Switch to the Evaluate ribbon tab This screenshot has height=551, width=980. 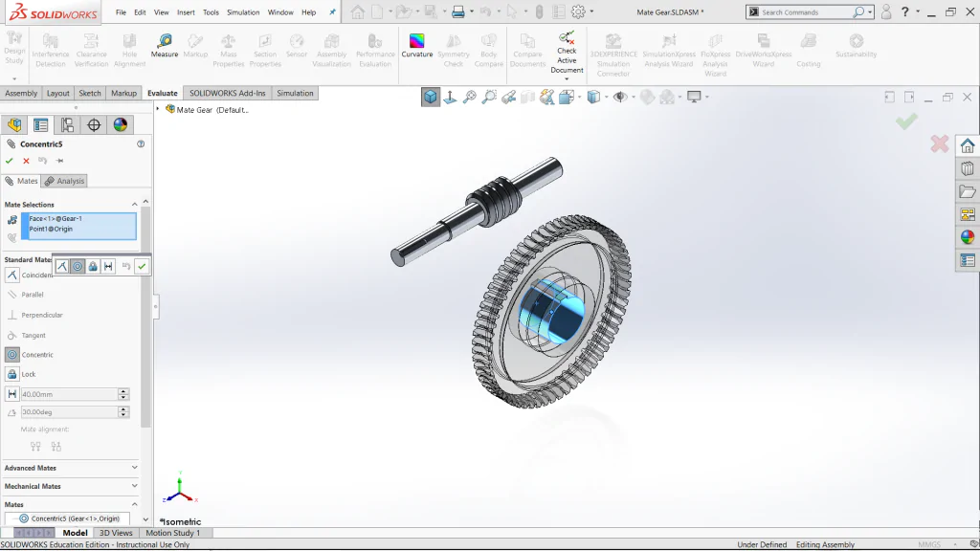pyautogui.click(x=163, y=93)
